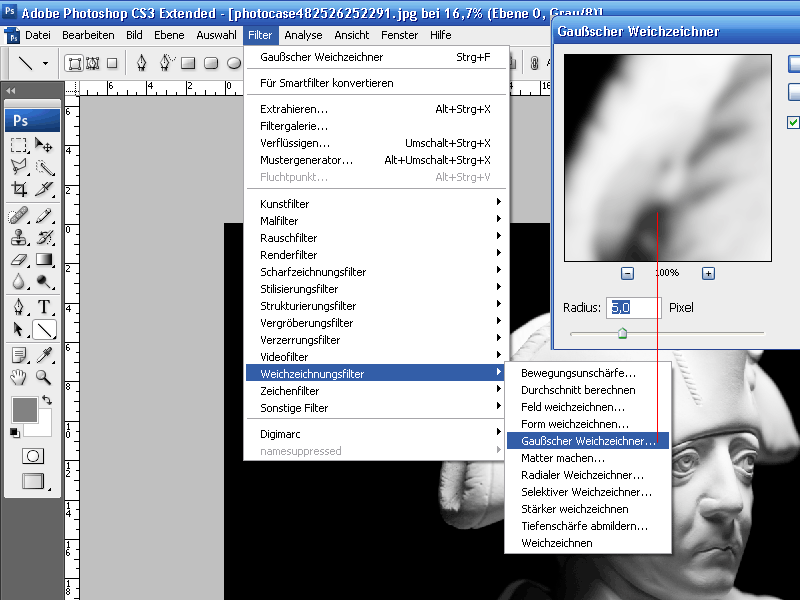Enable Quick Mask mode button
The image size is (800, 600).
pyautogui.click(x=33, y=456)
